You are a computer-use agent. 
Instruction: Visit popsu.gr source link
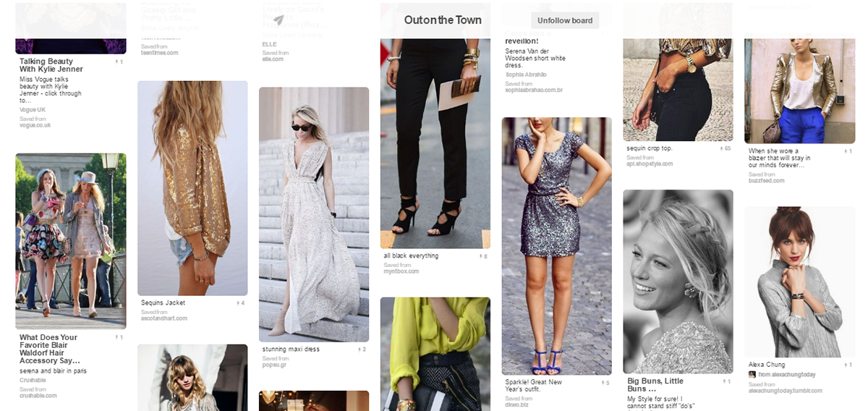coord(275,365)
